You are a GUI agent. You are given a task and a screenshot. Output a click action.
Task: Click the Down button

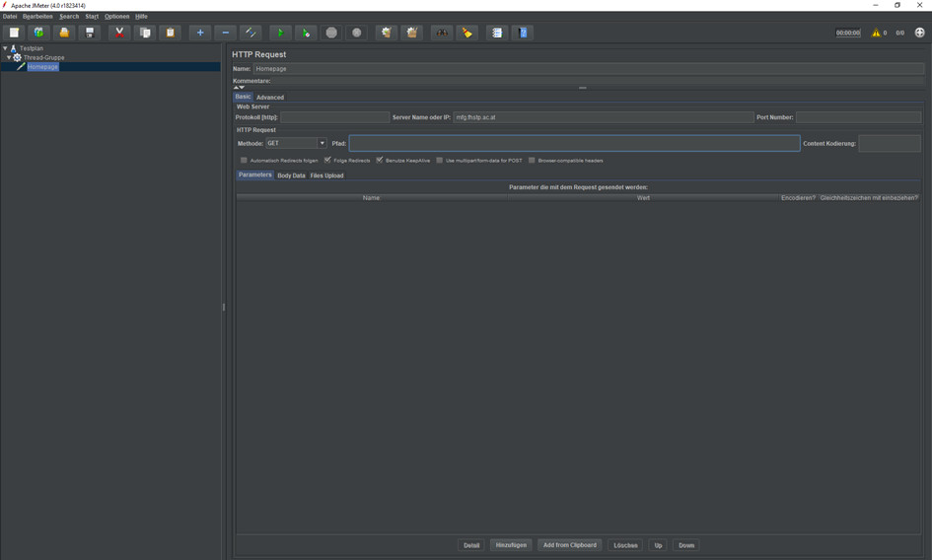(686, 545)
